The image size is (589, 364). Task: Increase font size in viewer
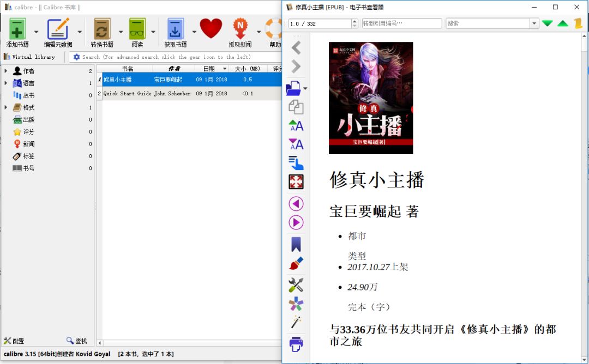pyautogui.click(x=296, y=126)
